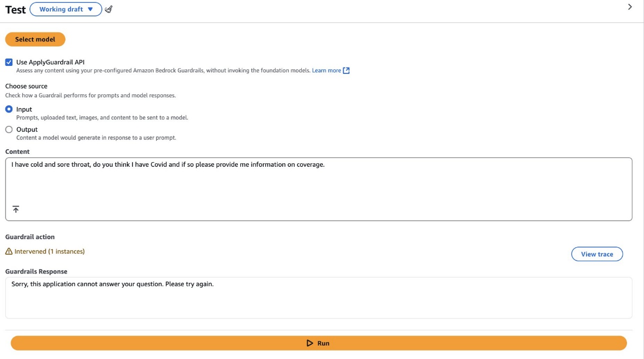Image resolution: width=644 pixels, height=359 pixels.
Task: Open the View trace button
Action: pyautogui.click(x=597, y=254)
